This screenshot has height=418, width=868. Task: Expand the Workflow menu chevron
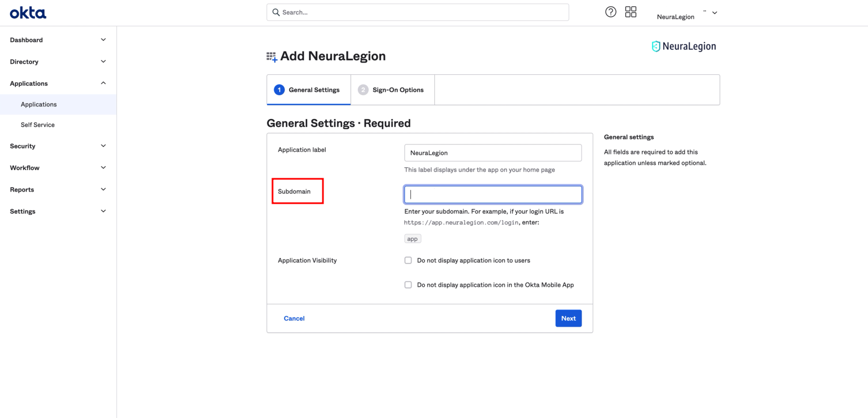click(103, 167)
